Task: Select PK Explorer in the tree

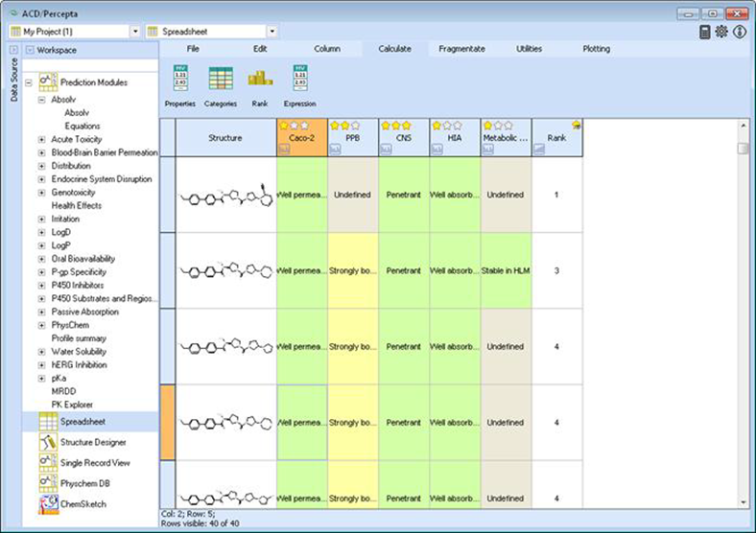Action: [x=72, y=405]
